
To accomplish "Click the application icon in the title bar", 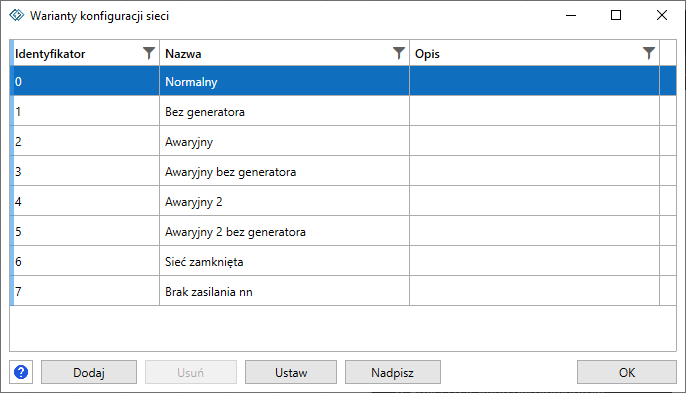I will pos(17,15).
